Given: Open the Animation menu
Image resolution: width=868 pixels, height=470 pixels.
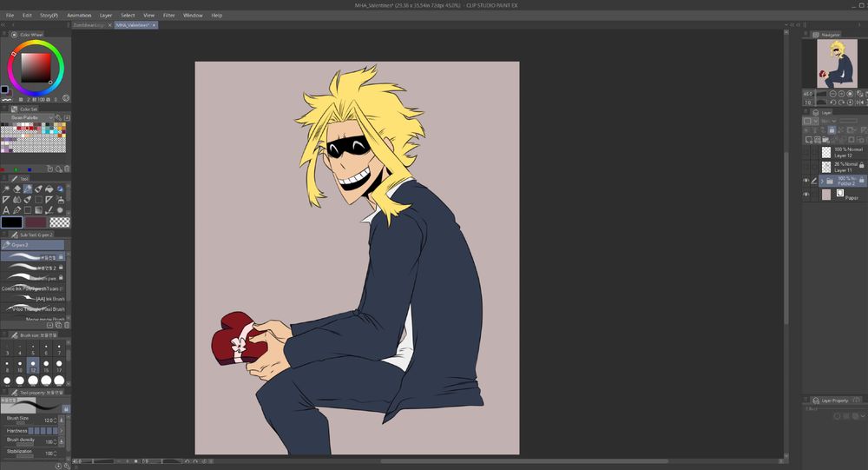Looking at the screenshot, I should coord(79,16).
